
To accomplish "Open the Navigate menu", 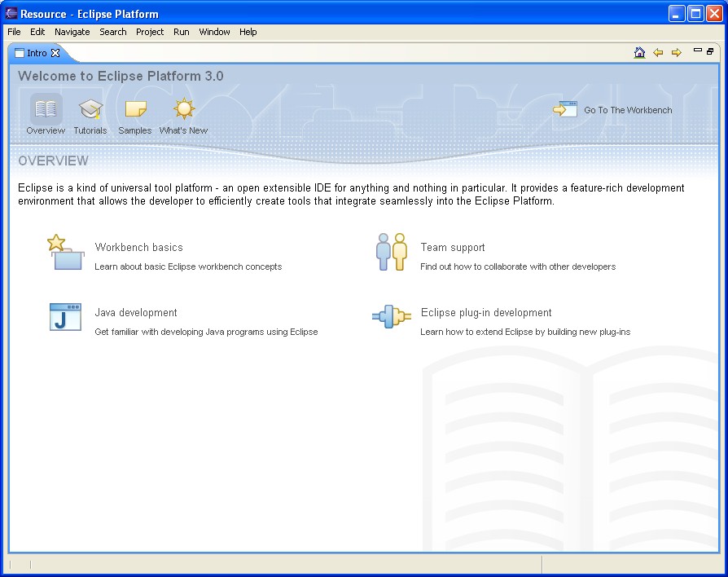I will pyautogui.click(x=72, y=32).
